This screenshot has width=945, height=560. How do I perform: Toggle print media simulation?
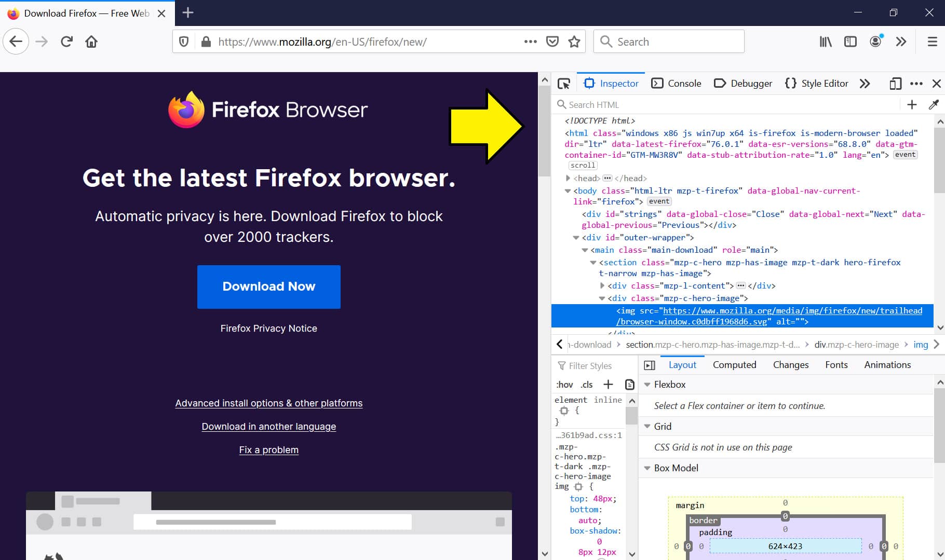(x=630, y=384)
